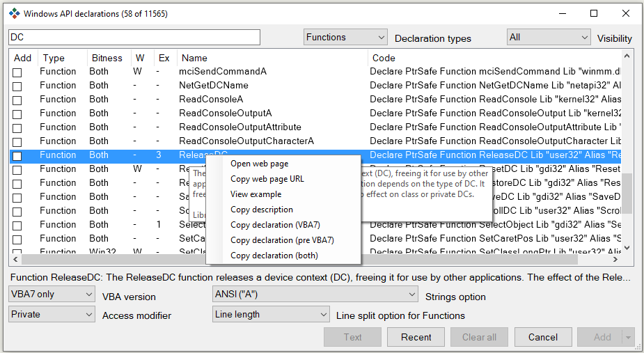
Task: Click the vertical scrollbar up arrow
Action: click(x=627, y=56)
